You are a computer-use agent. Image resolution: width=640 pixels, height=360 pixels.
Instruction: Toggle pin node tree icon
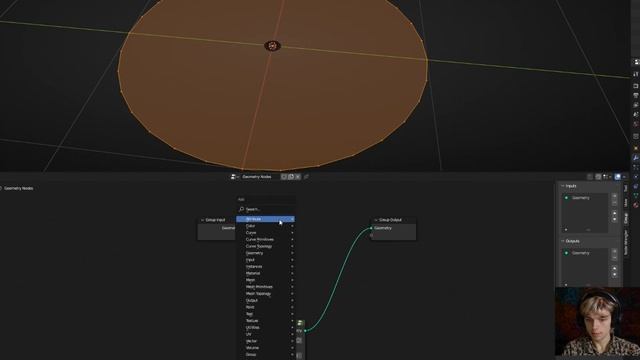tap(306, 177)
